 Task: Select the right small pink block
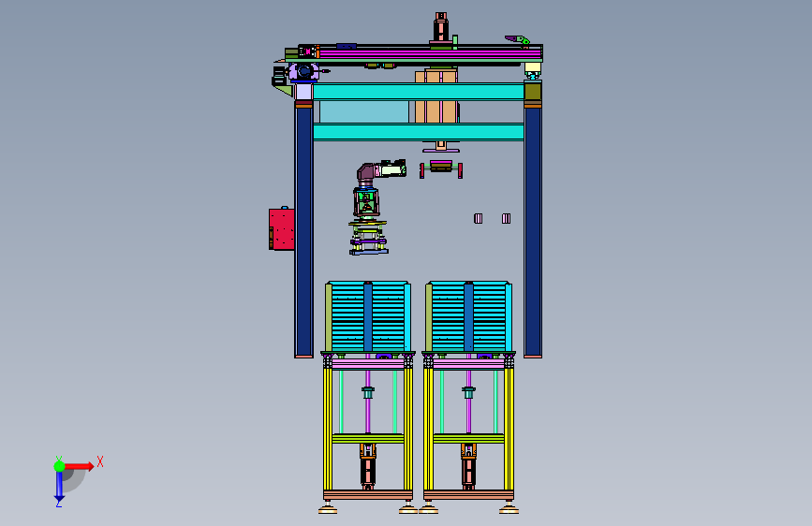click(x=506, y=218)
